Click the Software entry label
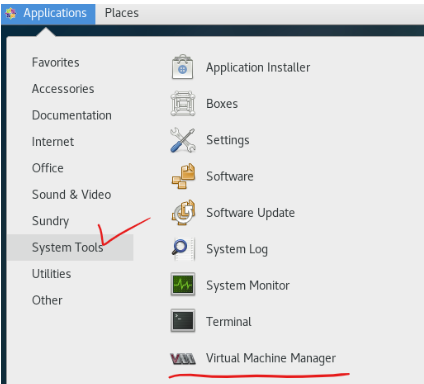The height and width of the screenshot is (384, 424). coord(230,176)
